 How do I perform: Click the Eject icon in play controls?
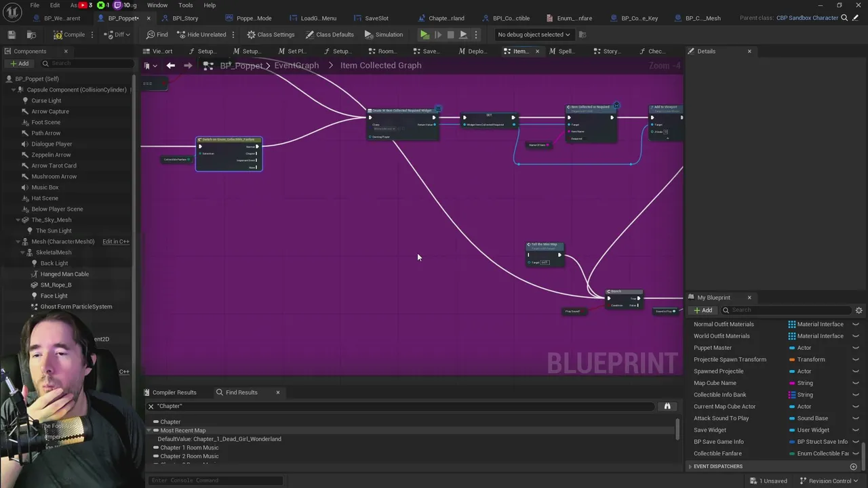(x=463, y=35)
